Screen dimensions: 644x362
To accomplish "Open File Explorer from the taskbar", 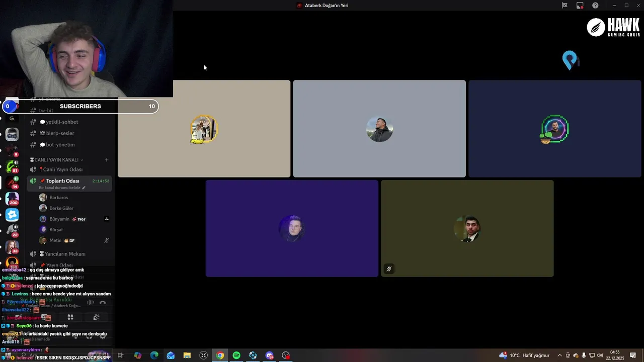I will coord(187,355).
